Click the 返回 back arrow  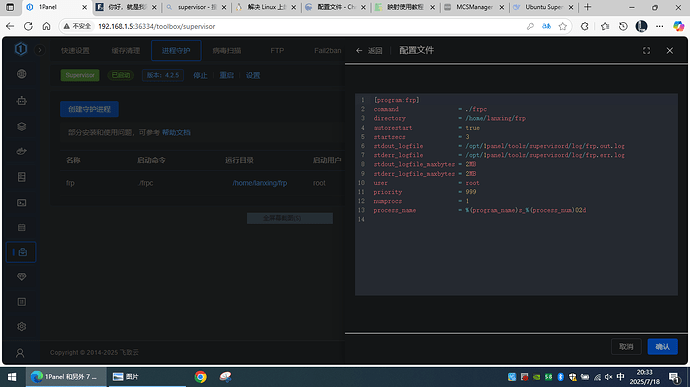tap(369, 51)
